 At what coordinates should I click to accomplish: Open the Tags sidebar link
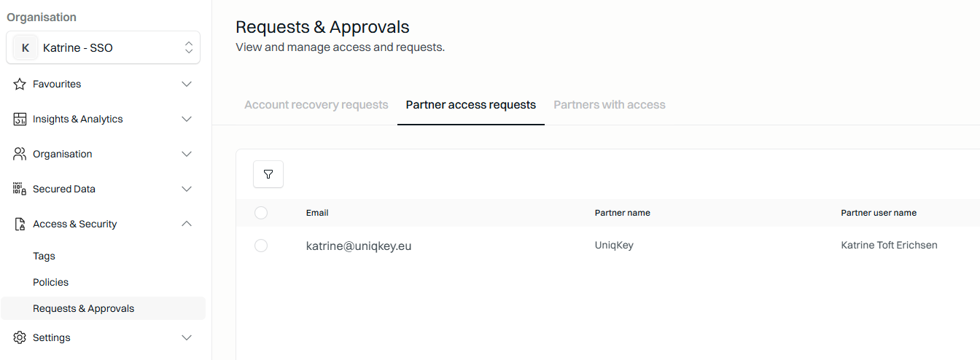pyautogui.click(x=44, y=256)
